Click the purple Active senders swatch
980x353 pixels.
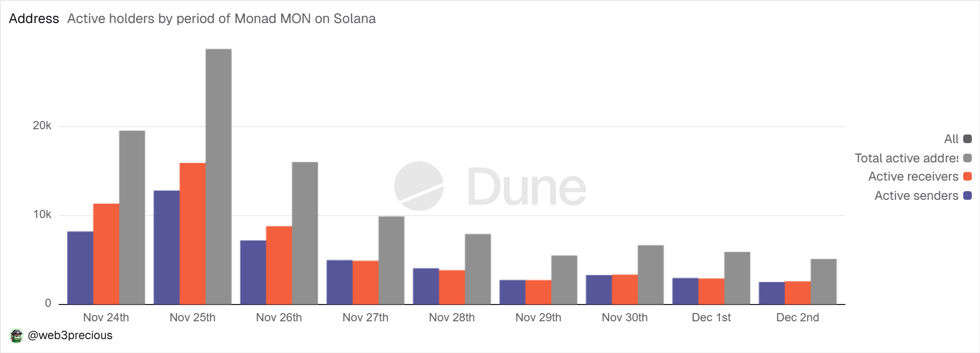pyautogui.click(x=968, y=196)
